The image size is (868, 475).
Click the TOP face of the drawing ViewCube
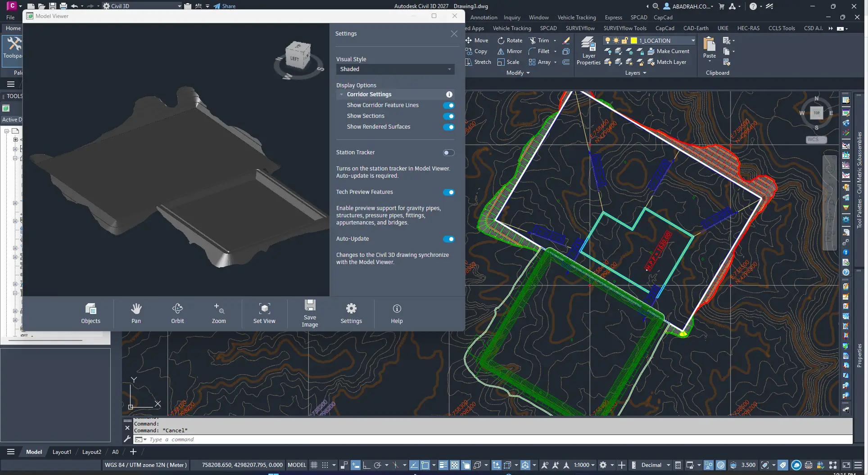(x=816, y=113)
